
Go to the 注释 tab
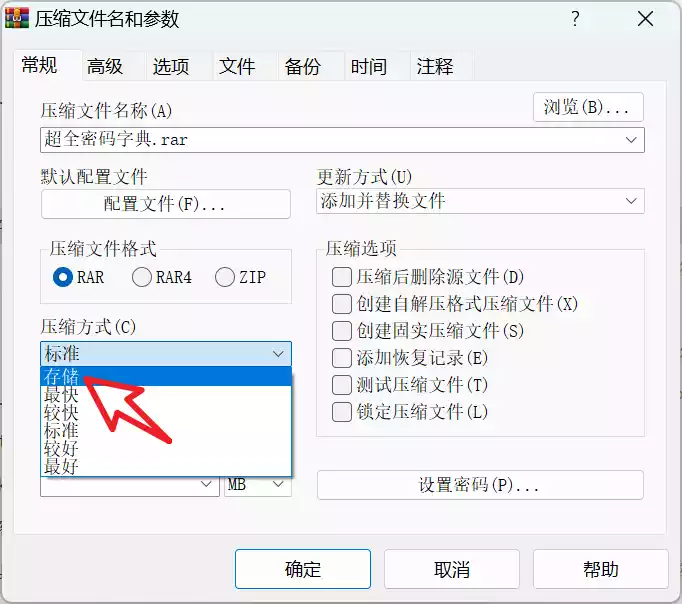coord(435,67)
